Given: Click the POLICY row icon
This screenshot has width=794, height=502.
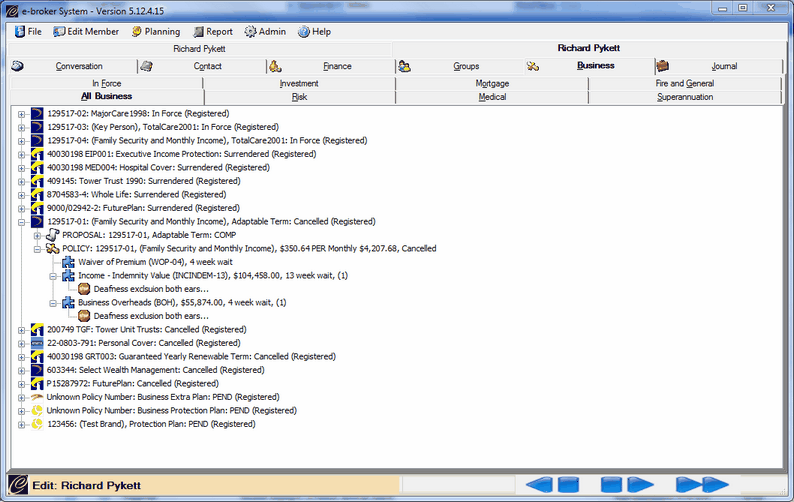Looking at the screenshot, I should coord(52,248).
